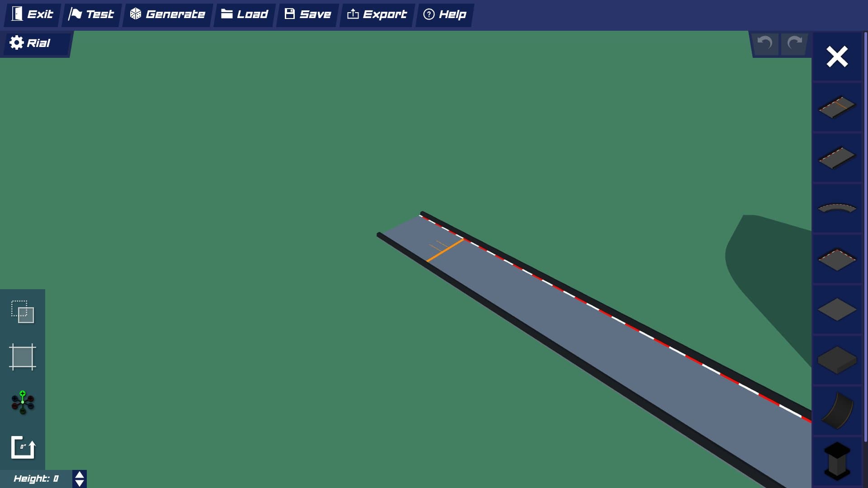Screen dimensions: 868x488
Task: Toggle the grid snapping frame tool
Action: pyautogui.click(x=23, y=357)
